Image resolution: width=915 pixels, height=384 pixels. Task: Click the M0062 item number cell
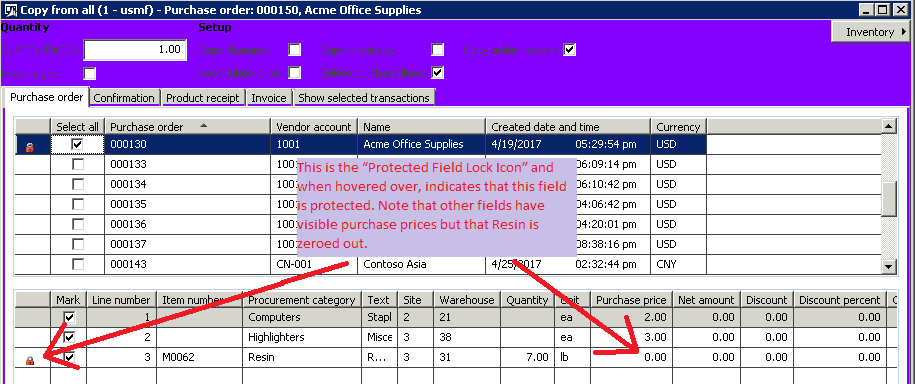pyautogui.click(x=199, y=357)
